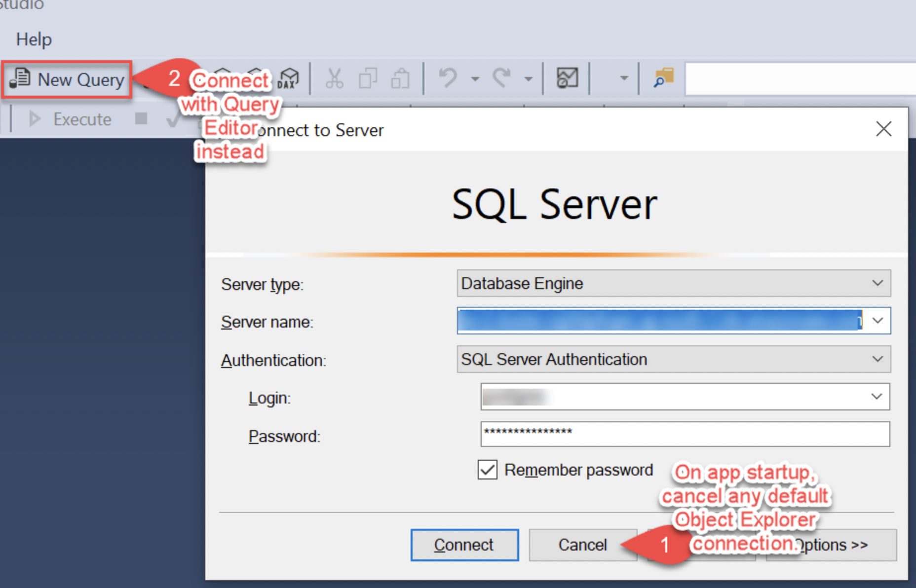Click the Copy icon in the toolbar
Image resolution: width=916 pixels, height=588 pixels.
tap(368, 78)
